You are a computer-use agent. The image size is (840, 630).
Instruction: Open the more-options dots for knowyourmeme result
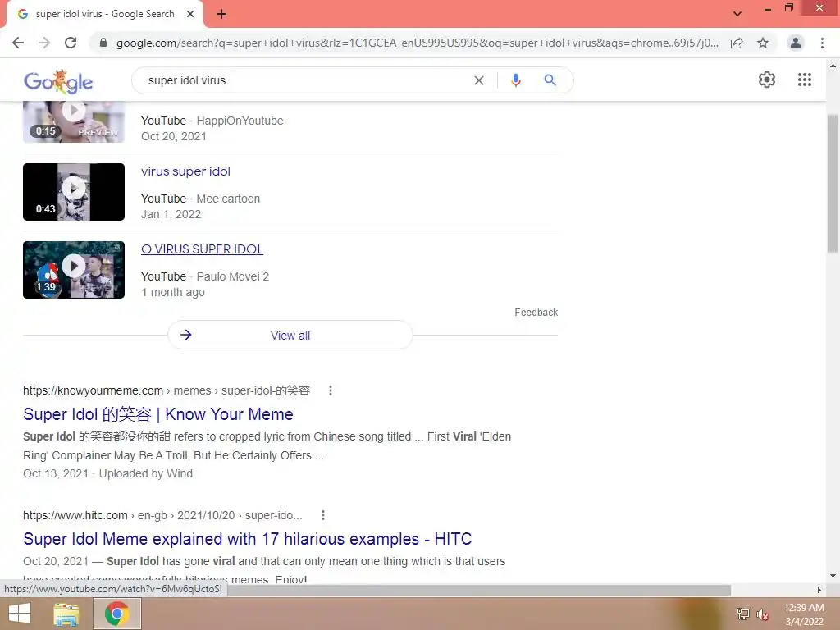[331, 390]
